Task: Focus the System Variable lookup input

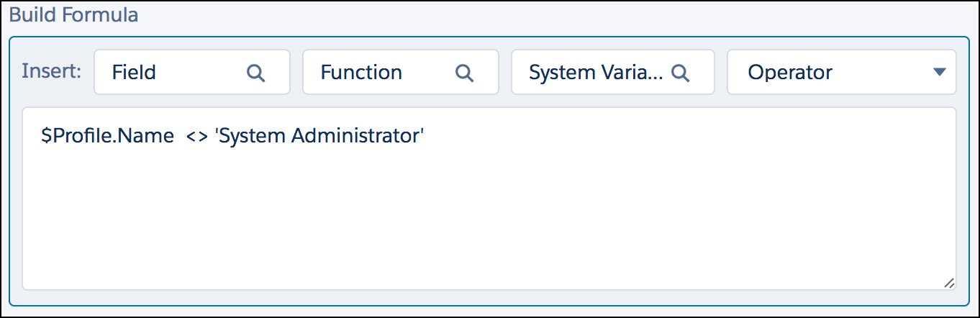Action: click(x=613, y=72)
